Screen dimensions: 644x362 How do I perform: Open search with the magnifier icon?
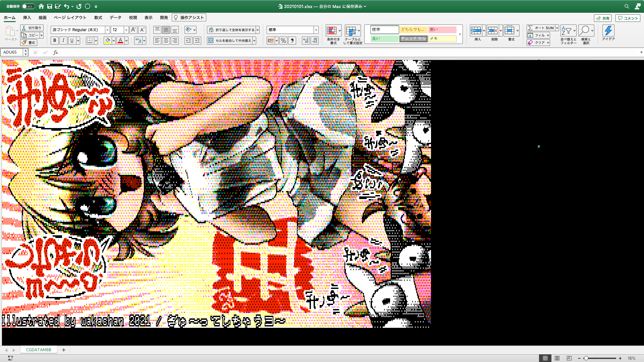click(627, 6)
